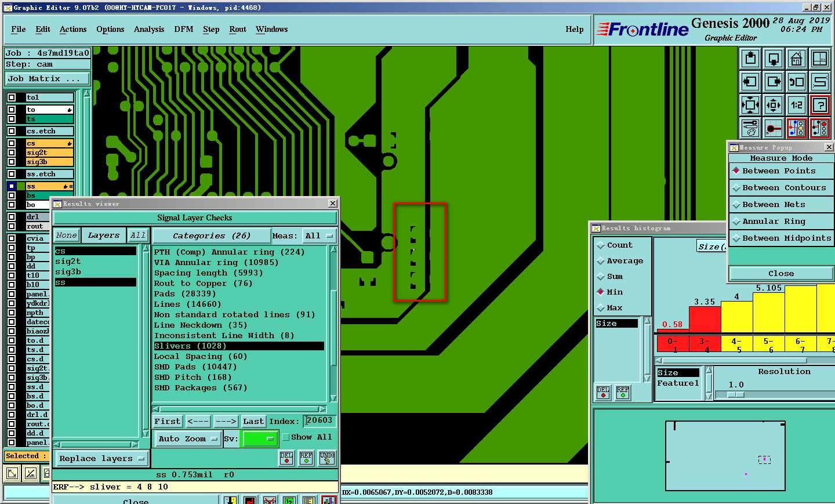Screen dimensions: 835x504
Task: Click the question mark query icon
Action: click(x=820, y=105)
